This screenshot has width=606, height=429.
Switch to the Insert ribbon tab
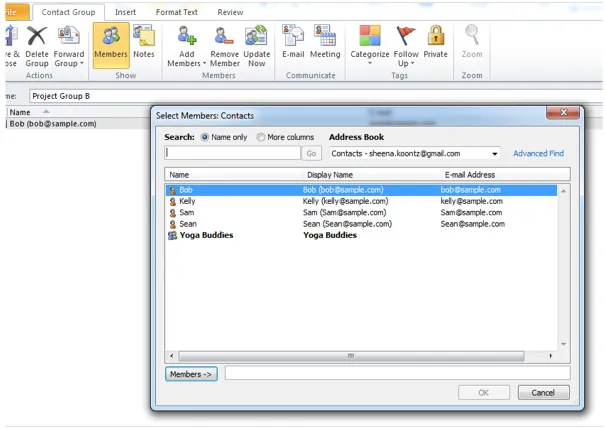[x=125, y=12]
